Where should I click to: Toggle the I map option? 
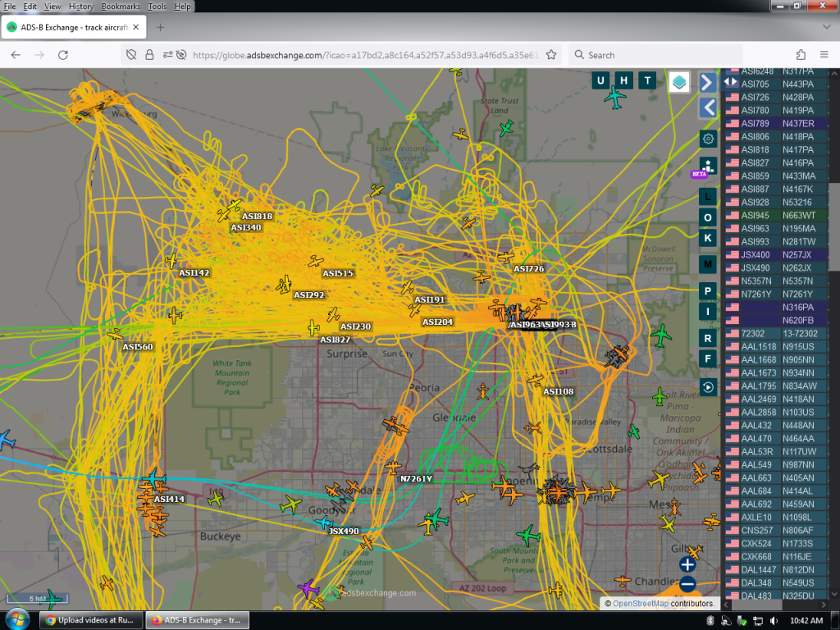(x=708, y=312)
